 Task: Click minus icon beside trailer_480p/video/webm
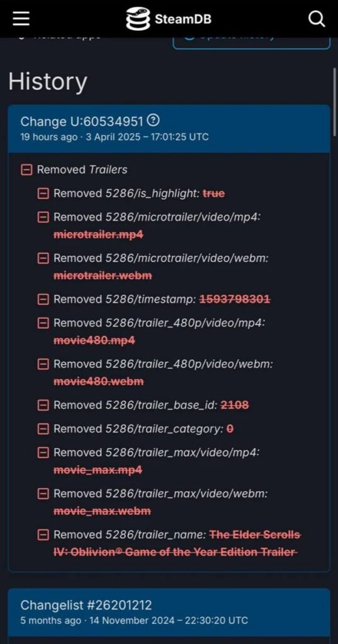click(43, 364)
